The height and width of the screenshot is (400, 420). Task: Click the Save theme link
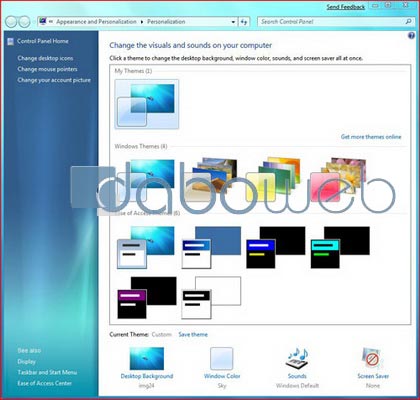(x=193, y=334)
